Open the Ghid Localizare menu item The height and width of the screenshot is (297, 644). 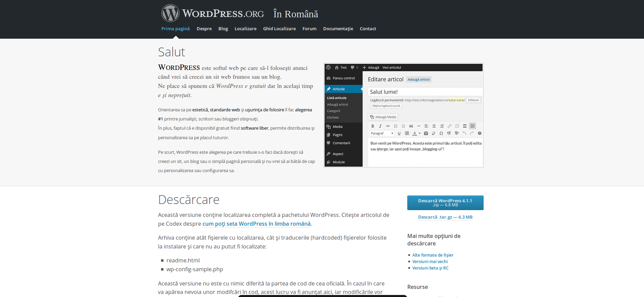click(x=279, y=29)
